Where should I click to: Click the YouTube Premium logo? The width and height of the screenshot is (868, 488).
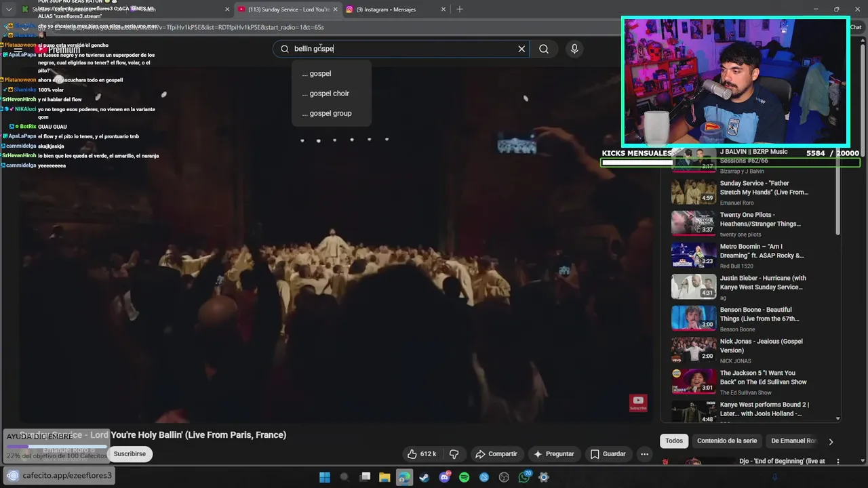[x=58, y=49]
